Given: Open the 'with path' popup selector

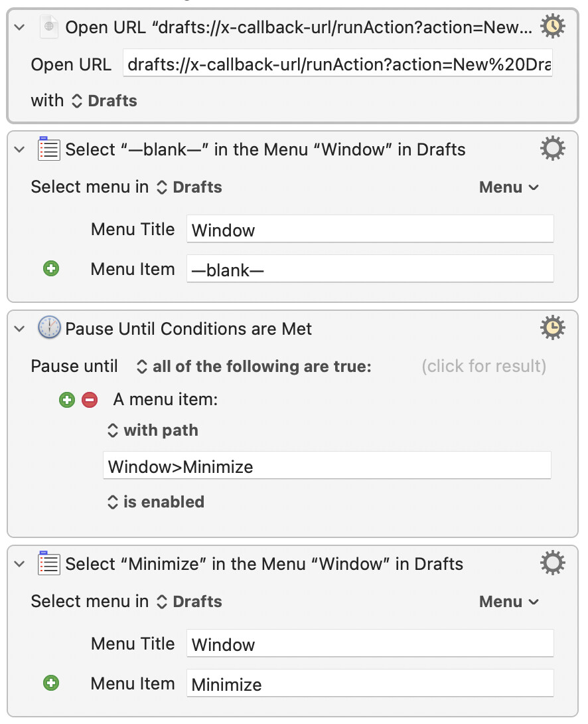Looking at the screenshot, I should (153, 430).
